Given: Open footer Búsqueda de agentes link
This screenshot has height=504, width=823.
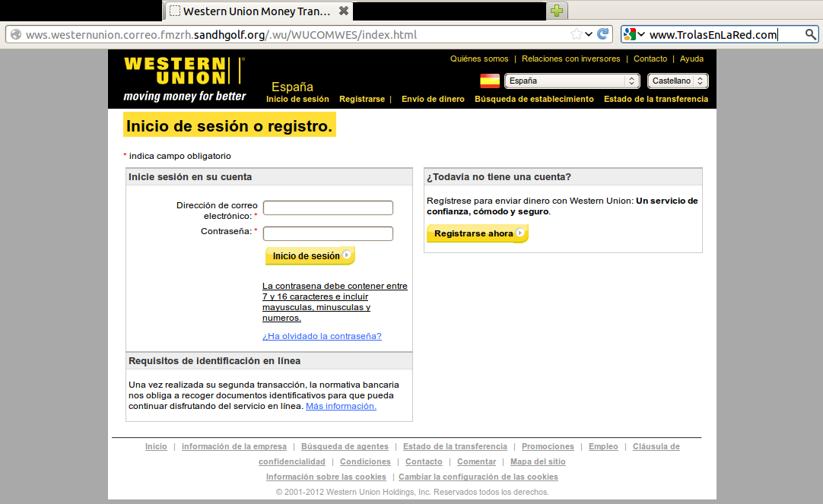Looking at the screenshot, I should point(345,446).
